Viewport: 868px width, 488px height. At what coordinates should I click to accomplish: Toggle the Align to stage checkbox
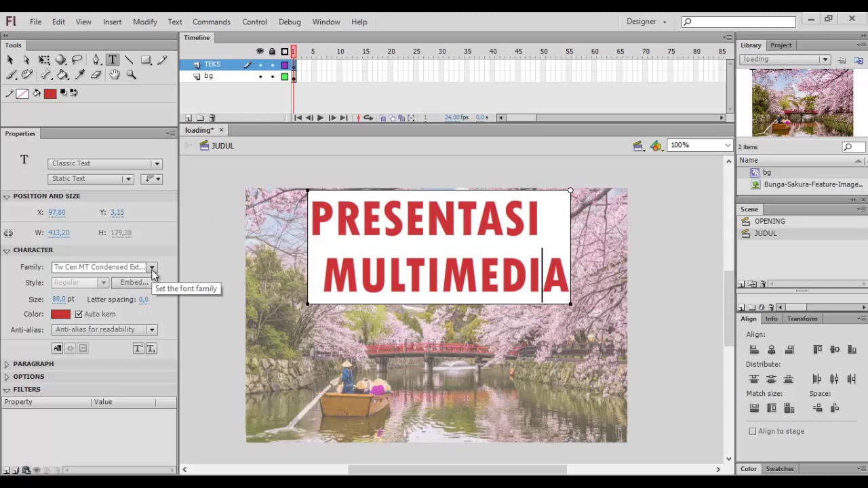coord(753,431)
